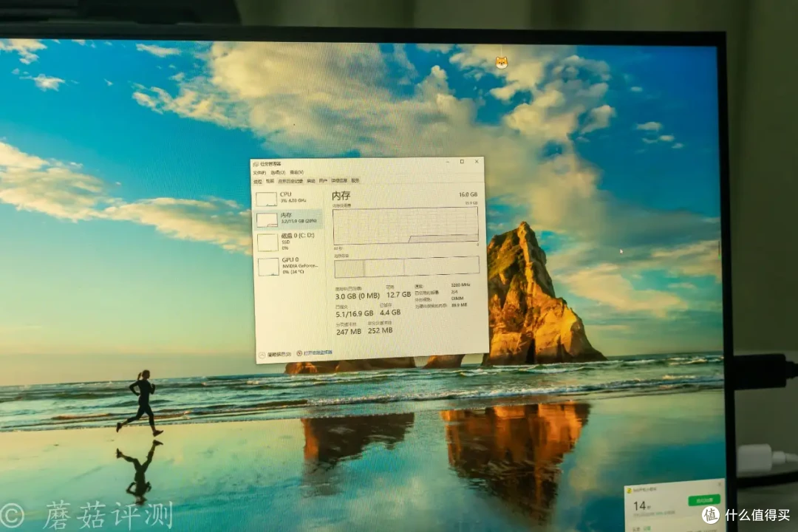The image size is (798, 532).
Task: Click the GPU 0 mini graph thumbnail
Action: (x=268, y=267)
